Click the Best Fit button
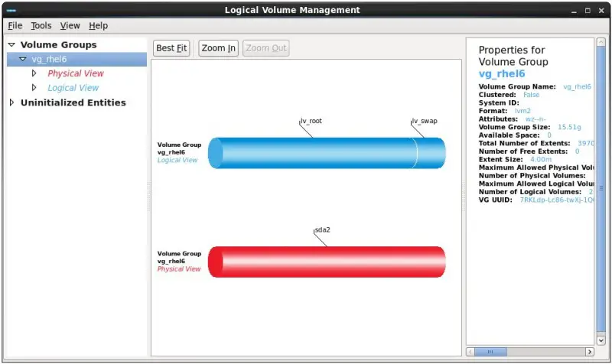Image resolution: width=612 pixels, height=364 pixels. pos(171,48)
